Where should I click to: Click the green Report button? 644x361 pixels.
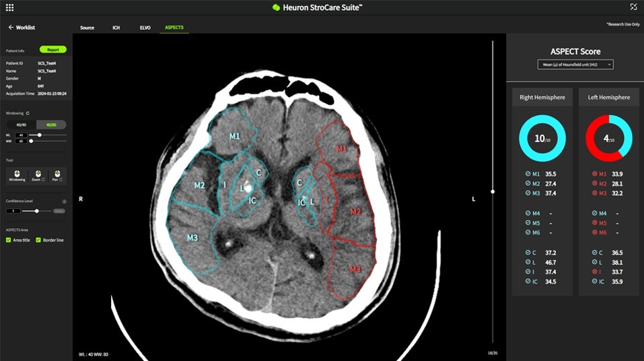click(x=53, y=50)
